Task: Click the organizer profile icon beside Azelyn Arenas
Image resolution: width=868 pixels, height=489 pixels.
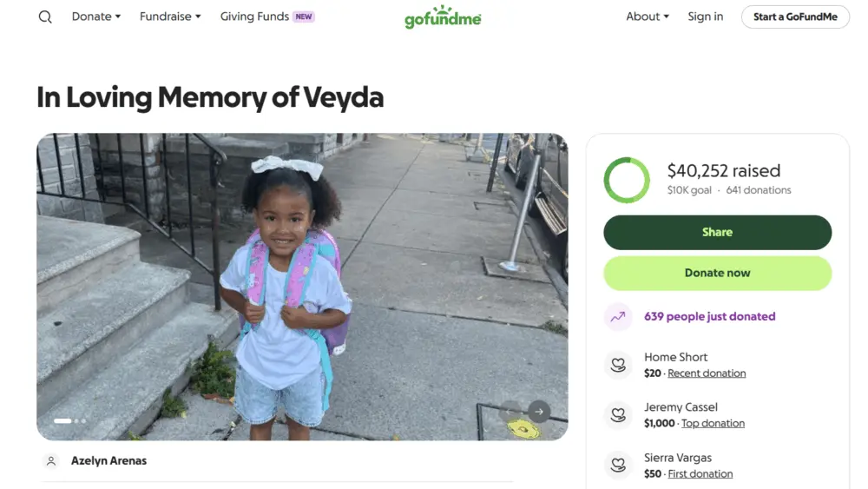Action: click(51, 461)
